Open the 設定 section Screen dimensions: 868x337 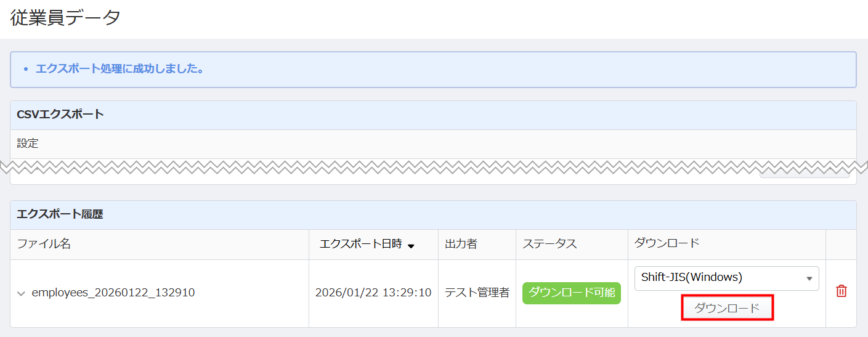[28, 144]
